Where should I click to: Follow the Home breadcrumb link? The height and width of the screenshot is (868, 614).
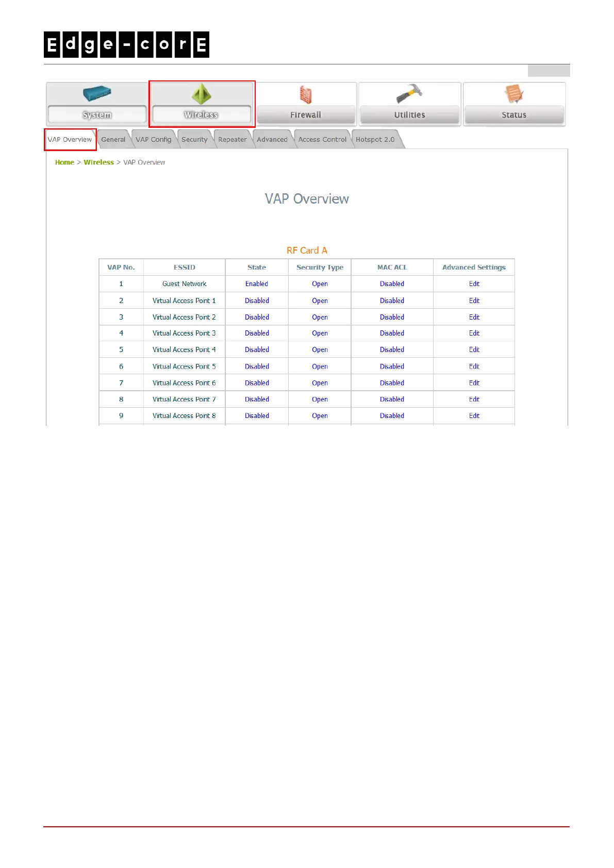(64, 162)
